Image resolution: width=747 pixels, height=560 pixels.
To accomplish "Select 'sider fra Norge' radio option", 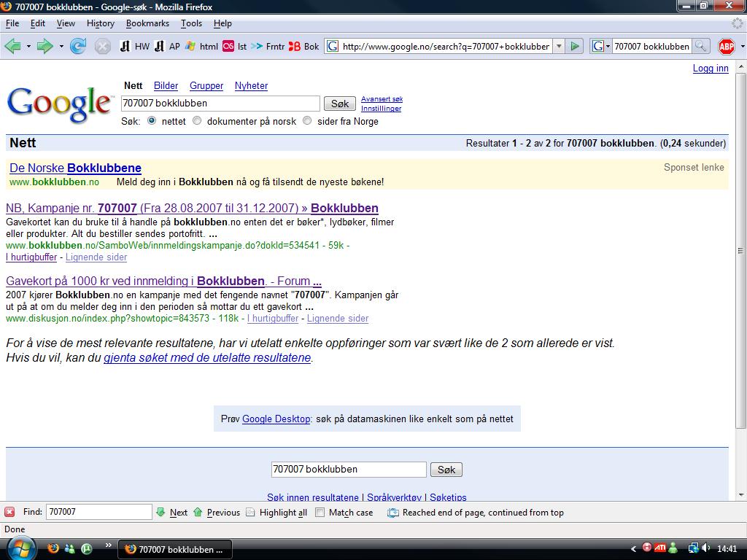I will click(x=307, y=120).
